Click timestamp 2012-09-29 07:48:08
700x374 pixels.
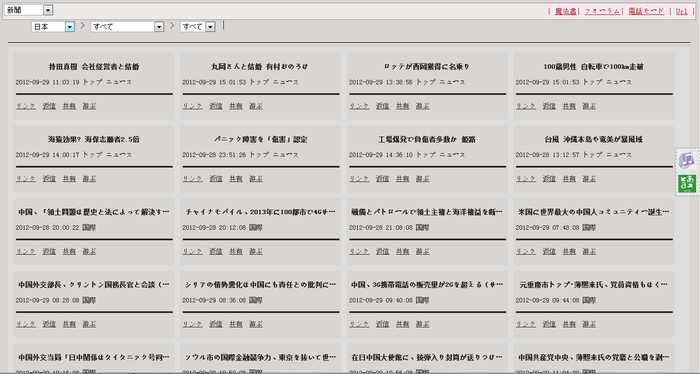tap(547, 228)
